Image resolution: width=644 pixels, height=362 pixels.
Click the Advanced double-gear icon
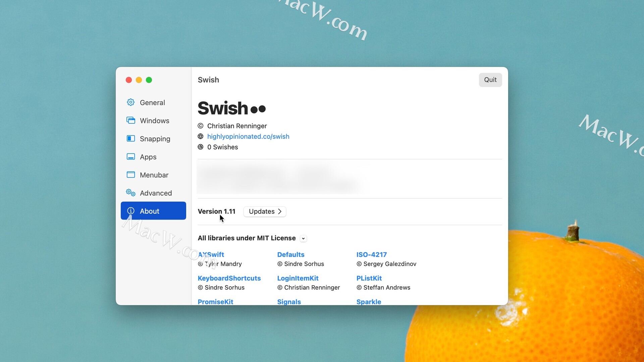131,193
